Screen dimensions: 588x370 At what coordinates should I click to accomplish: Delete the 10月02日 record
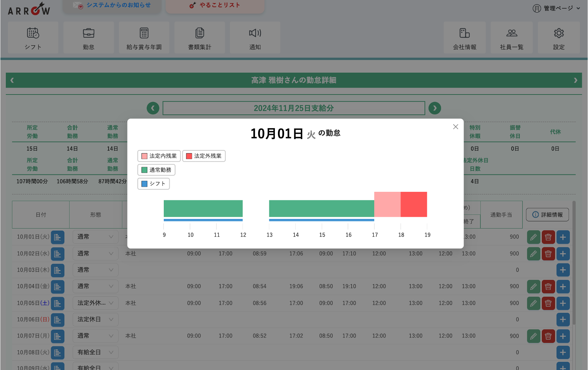coord(548,254)
